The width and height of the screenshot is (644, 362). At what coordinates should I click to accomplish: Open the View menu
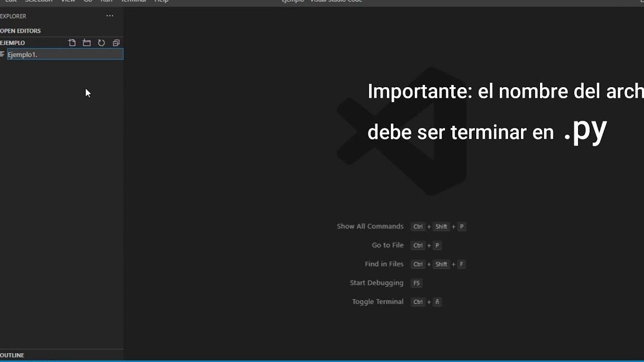click(x=68, y=2)
